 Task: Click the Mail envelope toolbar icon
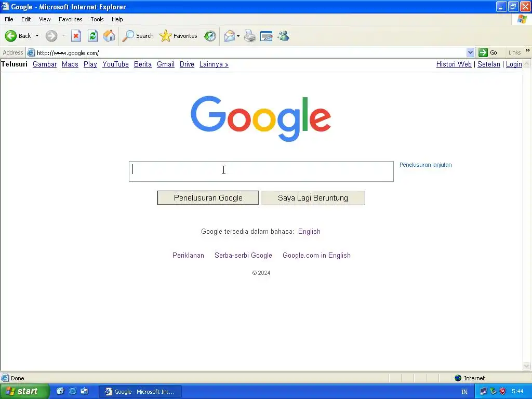(230, 36)
